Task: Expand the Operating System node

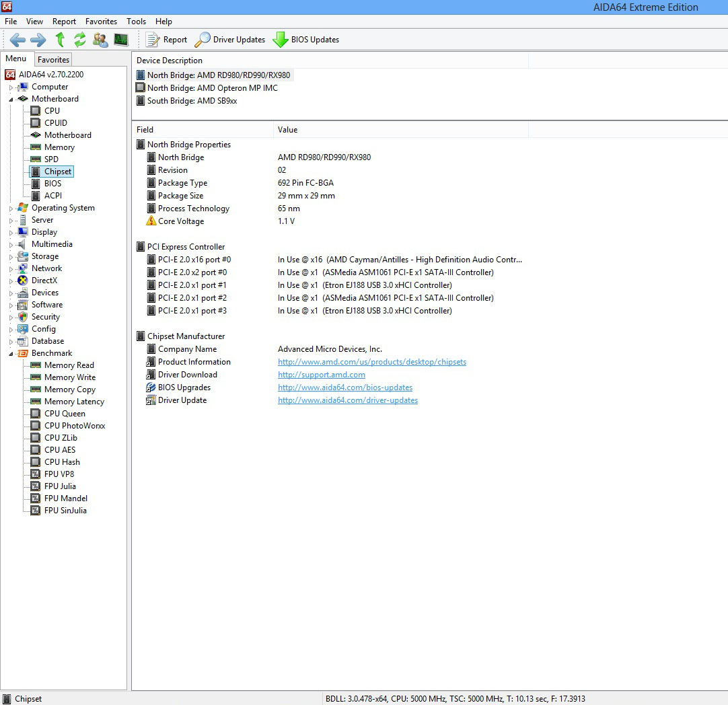Action: pos(11,209)
